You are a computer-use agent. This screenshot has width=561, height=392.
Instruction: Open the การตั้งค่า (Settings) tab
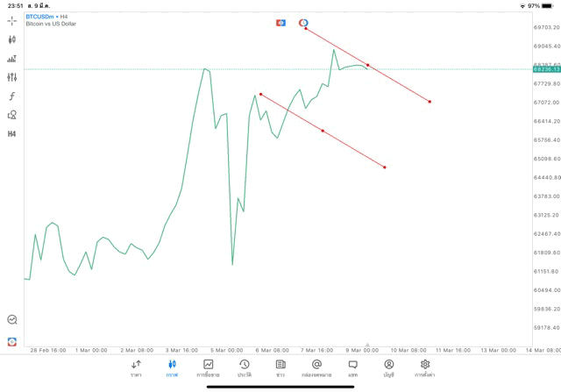tap(425, 367)
